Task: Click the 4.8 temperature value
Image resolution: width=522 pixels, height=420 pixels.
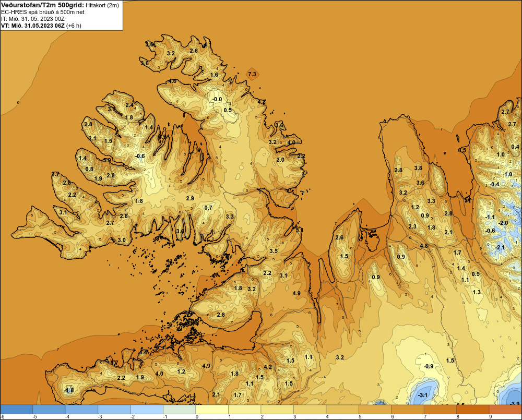Action: click(x=424, y=246)
